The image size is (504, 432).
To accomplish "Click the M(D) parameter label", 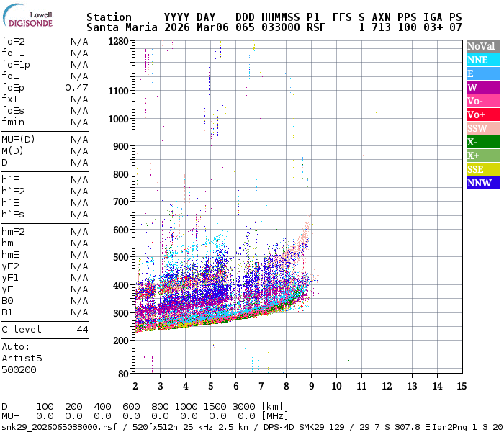I will (x=12, y=151).
